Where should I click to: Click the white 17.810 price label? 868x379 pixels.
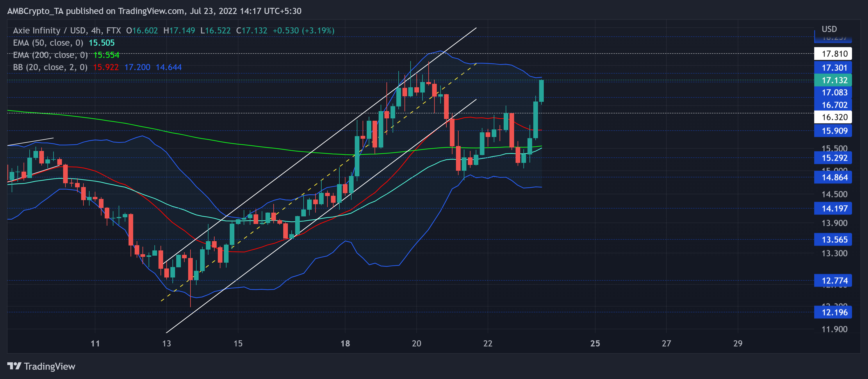pos(833,54)
